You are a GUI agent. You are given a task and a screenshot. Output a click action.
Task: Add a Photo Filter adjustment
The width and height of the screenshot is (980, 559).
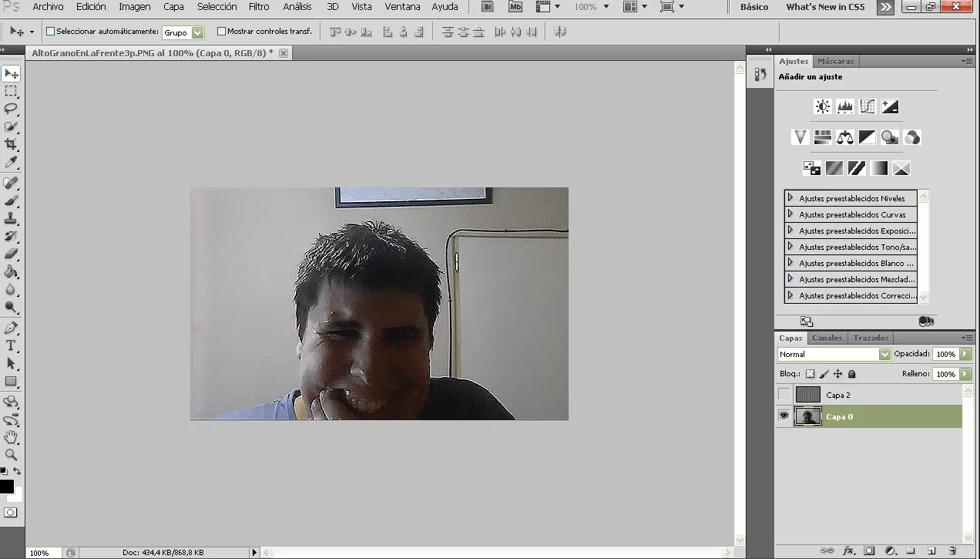click(890, 137)
